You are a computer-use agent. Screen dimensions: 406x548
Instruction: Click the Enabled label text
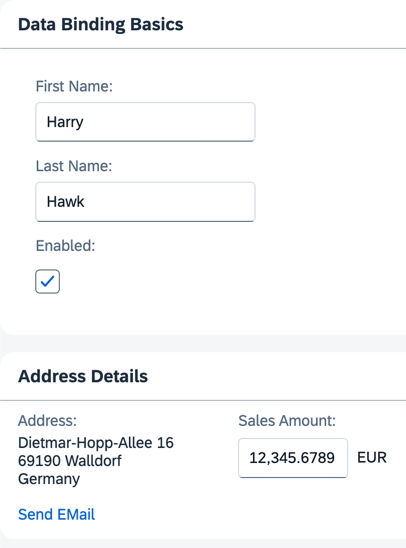pos(66,246)
